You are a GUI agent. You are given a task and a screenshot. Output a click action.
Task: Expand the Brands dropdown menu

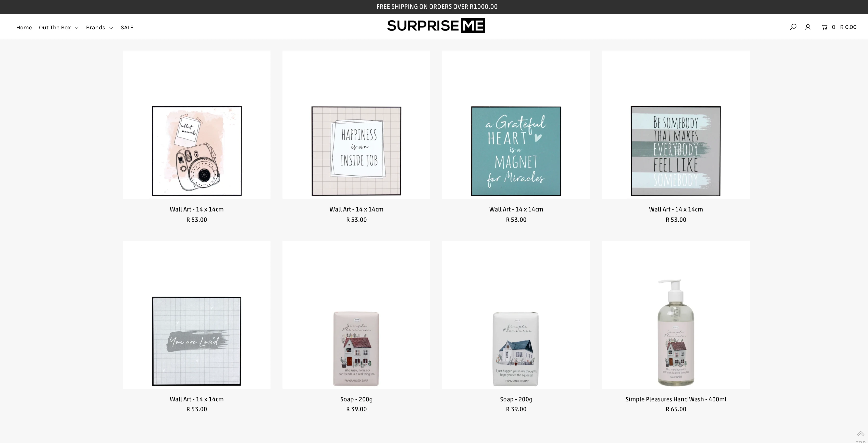coord(99,28)
